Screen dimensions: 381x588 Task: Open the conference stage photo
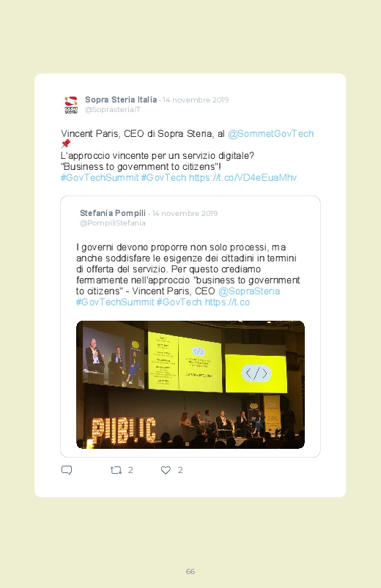pos(190,384)
